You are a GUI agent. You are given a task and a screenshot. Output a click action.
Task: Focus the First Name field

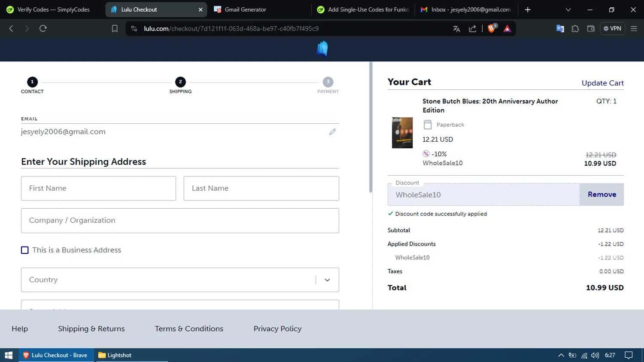point(98,188)
